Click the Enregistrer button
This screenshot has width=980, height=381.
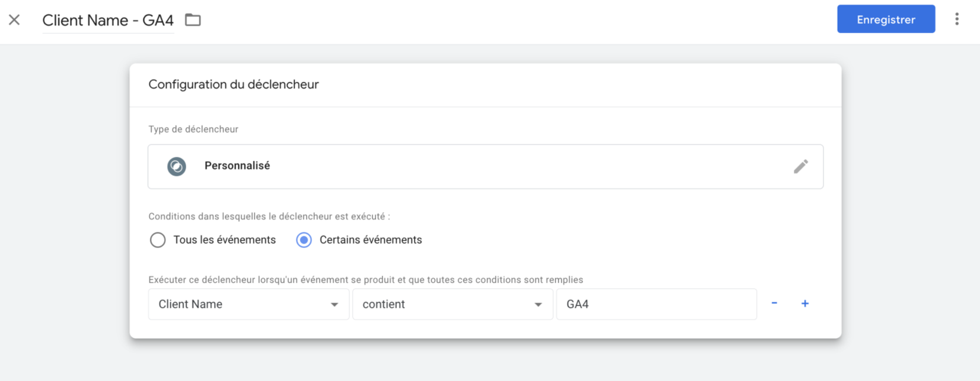pos(886,20)
